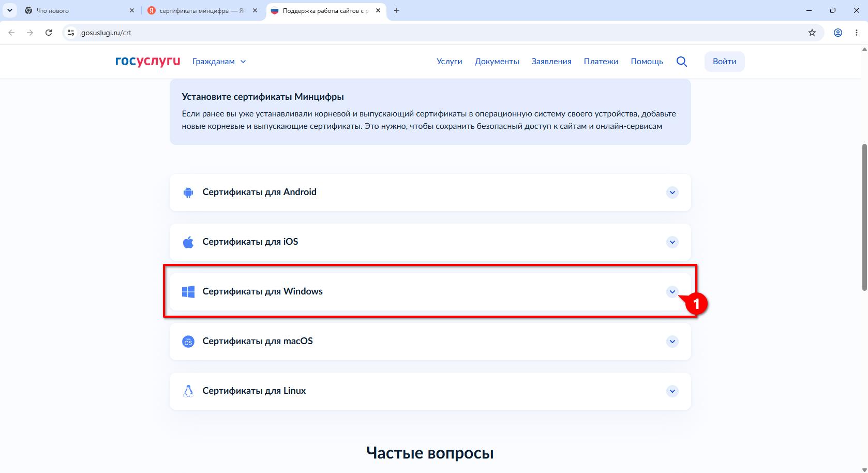Open a new browser tab

tap(397, 10)
